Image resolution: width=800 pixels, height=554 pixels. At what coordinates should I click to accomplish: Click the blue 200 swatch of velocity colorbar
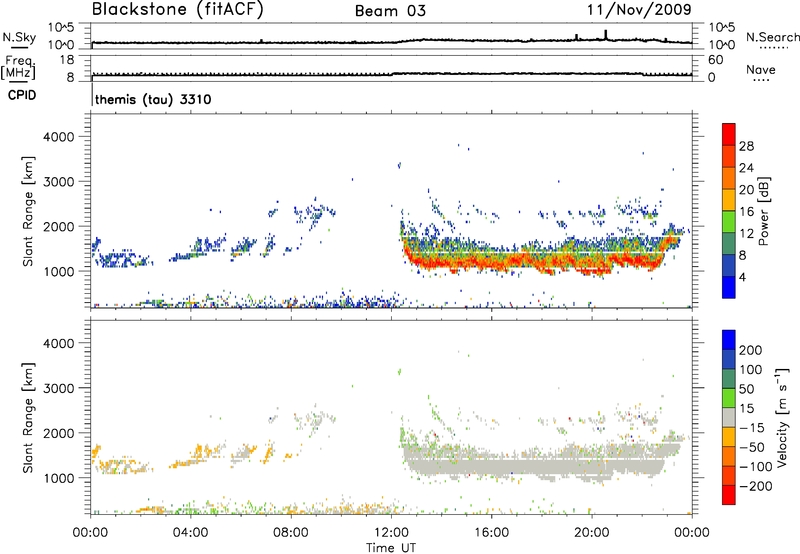729,340
